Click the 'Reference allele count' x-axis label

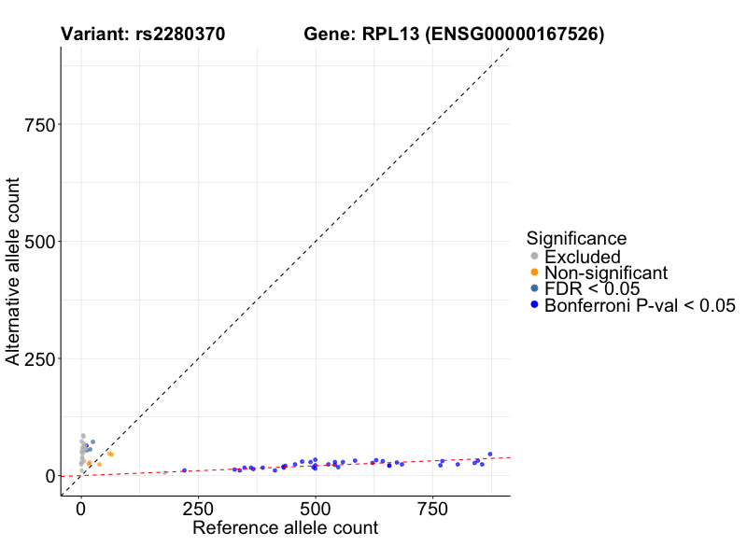tap(285, 528)
